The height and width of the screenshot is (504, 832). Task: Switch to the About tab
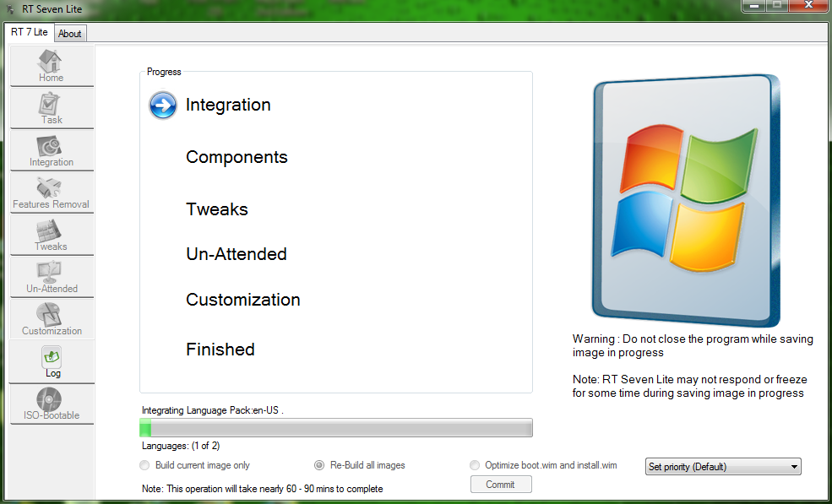tap(69, 34)
